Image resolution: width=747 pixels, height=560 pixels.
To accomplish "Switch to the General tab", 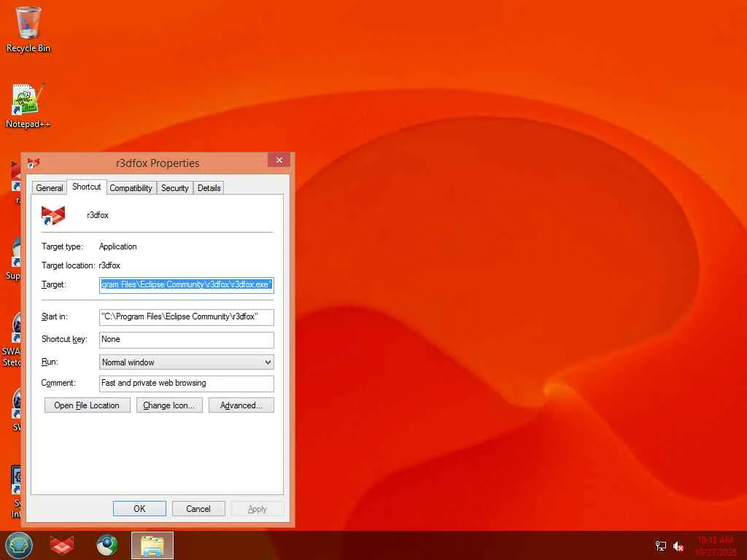I will click(50, 188).
